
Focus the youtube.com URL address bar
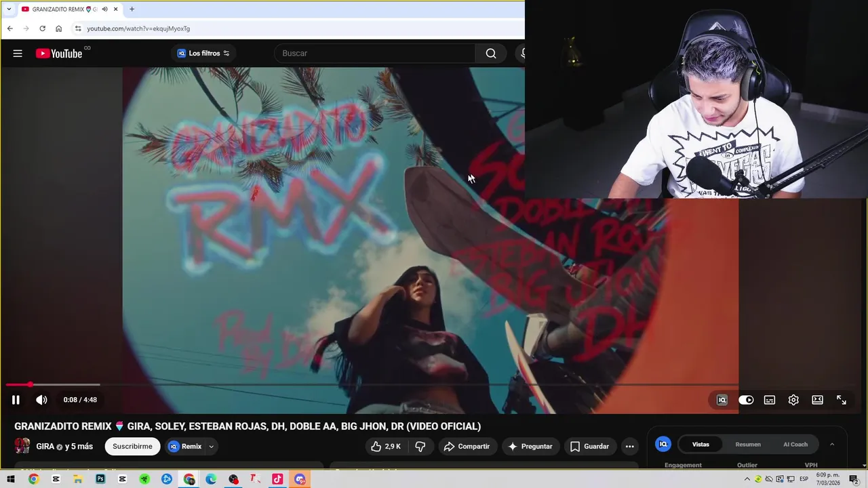pyautogui.click(x=298, y=28)
